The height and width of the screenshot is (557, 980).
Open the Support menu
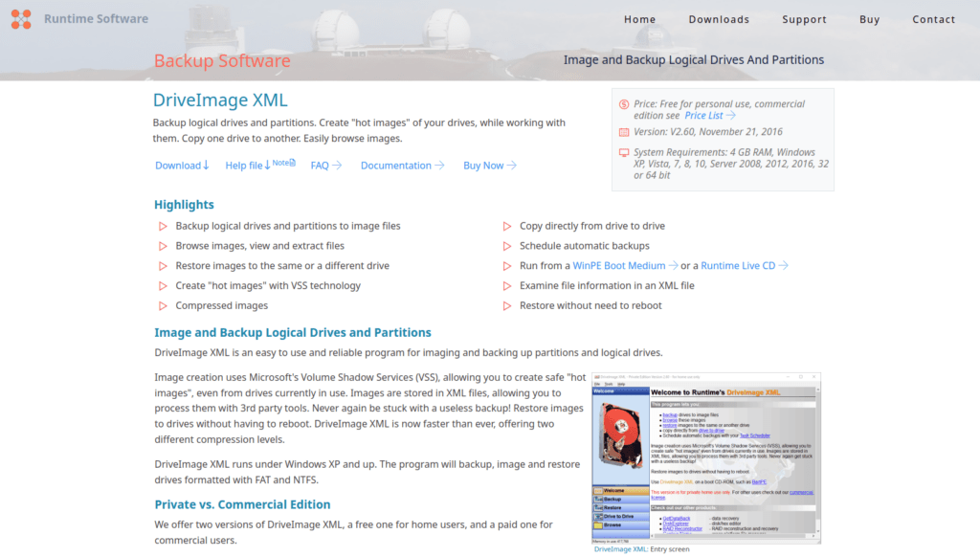[x=804, y=19]
